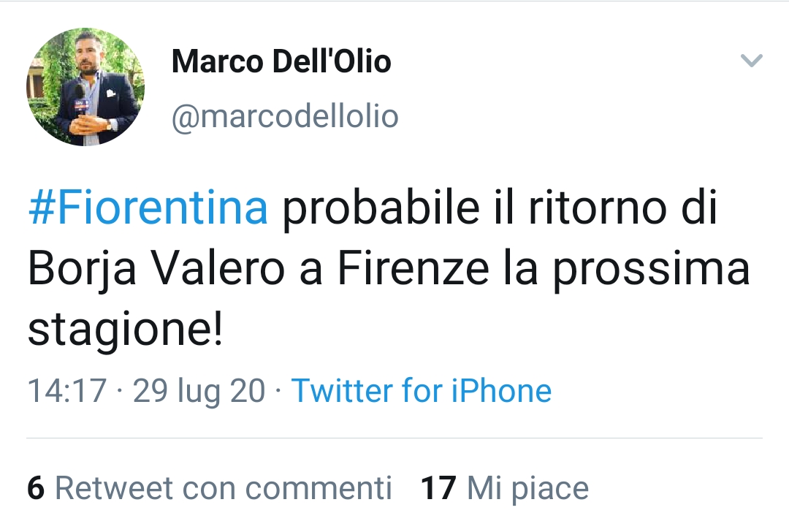Click the @marcodellolio handle
789x532 pixels.
point(285,117)
